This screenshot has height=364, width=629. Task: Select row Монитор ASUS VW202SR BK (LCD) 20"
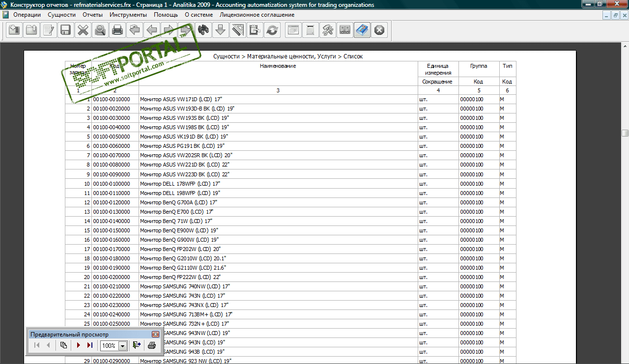pyautogui.click(x=291, y=155)
